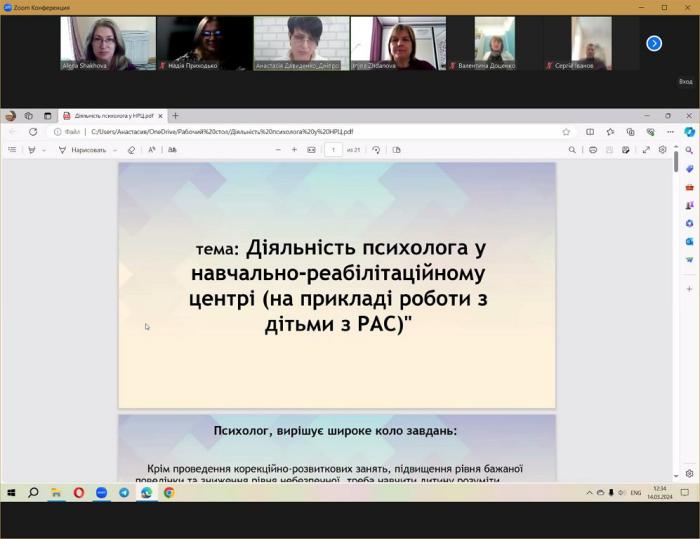
Task: Select Валентина Доценко video tile
Action: (x=495, y=43)
